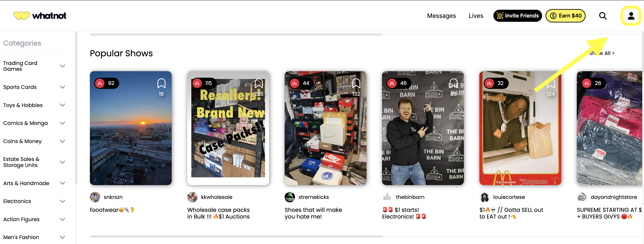Bookmark the thebinbarn show
The image size is (644, 244).
[x=454, y=83]
